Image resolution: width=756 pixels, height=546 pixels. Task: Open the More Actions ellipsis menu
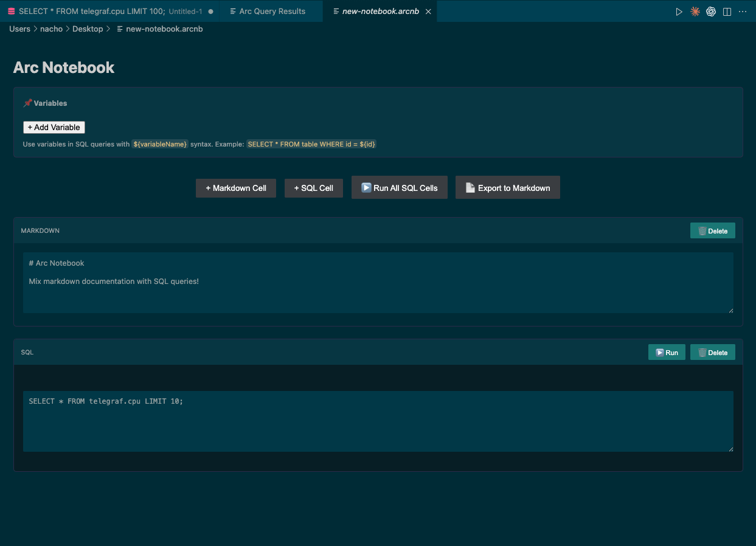(743, 12)
